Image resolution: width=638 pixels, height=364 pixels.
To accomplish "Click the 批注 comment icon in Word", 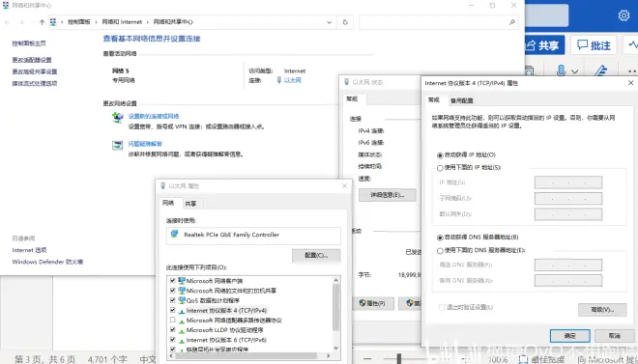I will pyautogui.click(x=583, y=45).
